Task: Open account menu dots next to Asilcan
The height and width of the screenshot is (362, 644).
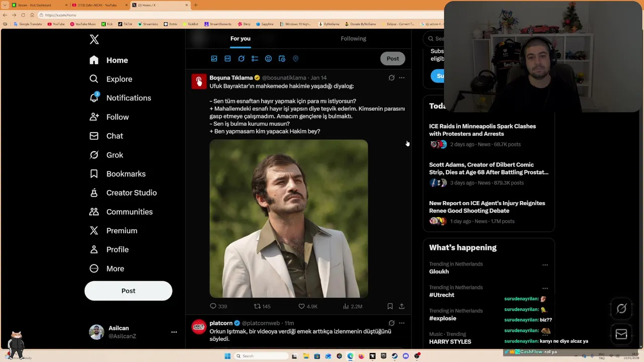Action: pyautogui.click(x=174, y=332)
